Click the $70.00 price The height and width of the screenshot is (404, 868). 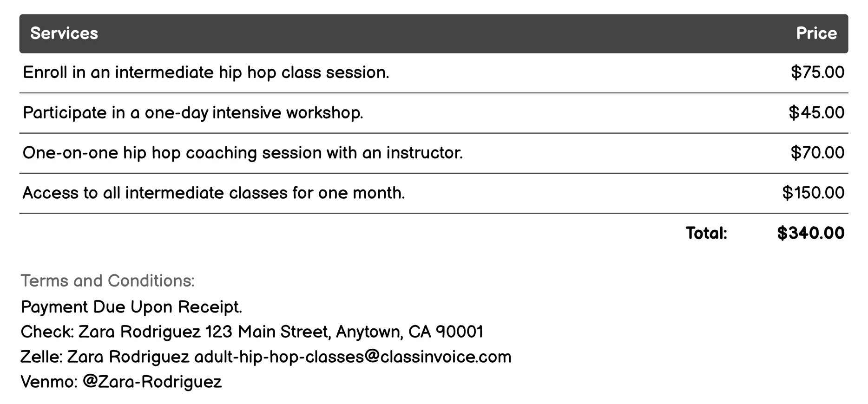(817, 153)
